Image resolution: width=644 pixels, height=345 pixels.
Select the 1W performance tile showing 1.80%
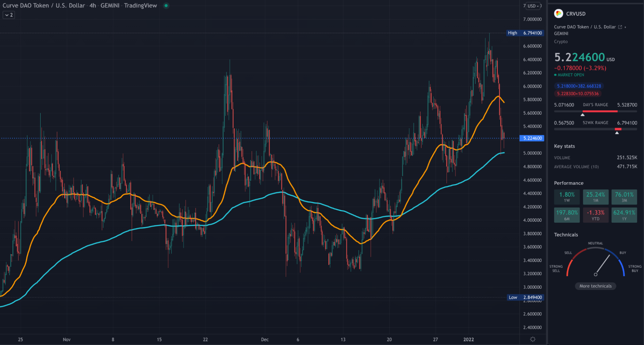click(x=567, y=197)
